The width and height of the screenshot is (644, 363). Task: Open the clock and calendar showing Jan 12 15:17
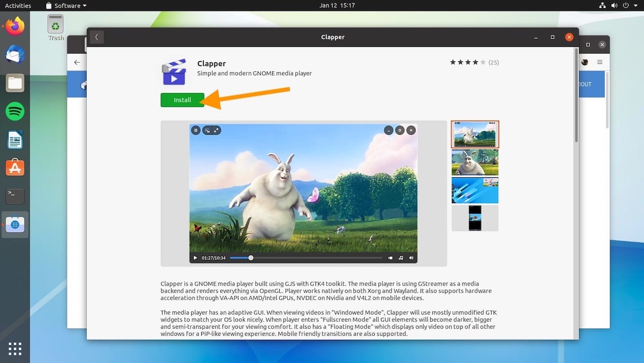click(x=337, y=6)
